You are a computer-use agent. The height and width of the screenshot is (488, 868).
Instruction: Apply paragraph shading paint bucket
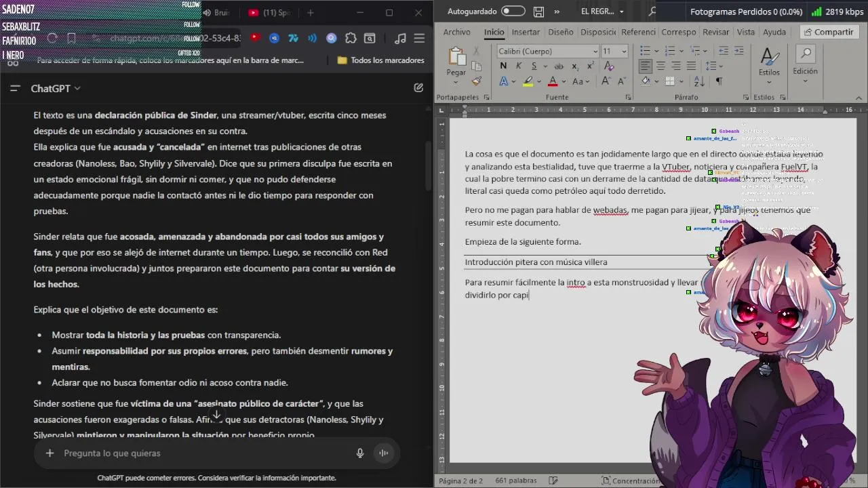coord(646,81)
